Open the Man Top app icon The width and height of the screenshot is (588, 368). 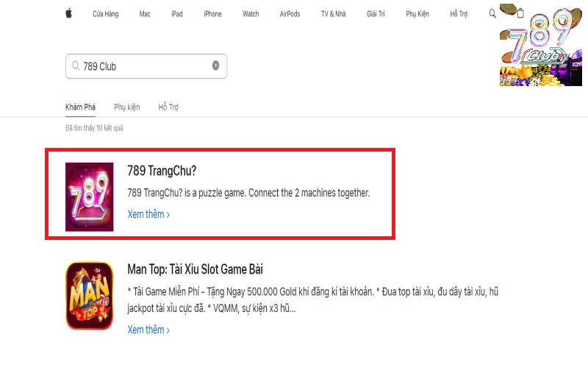coord(89,296)
